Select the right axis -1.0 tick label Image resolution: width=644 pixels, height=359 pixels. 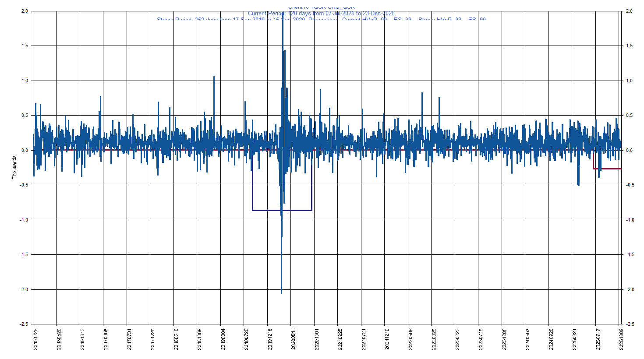tap(630, 220)
